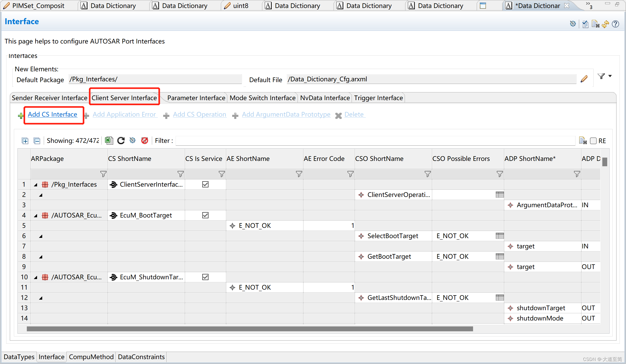Click the horizontal scrollbar below the table

[250, 329]
